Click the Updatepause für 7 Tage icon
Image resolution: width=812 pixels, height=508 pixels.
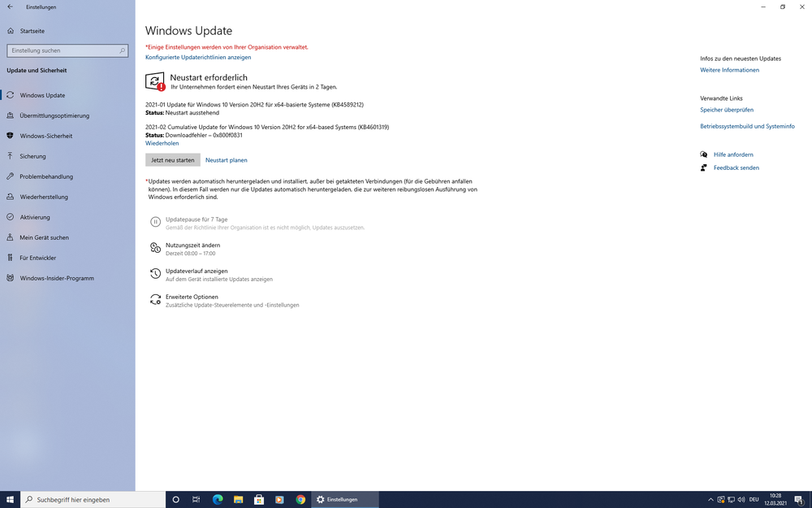point(155,222)
